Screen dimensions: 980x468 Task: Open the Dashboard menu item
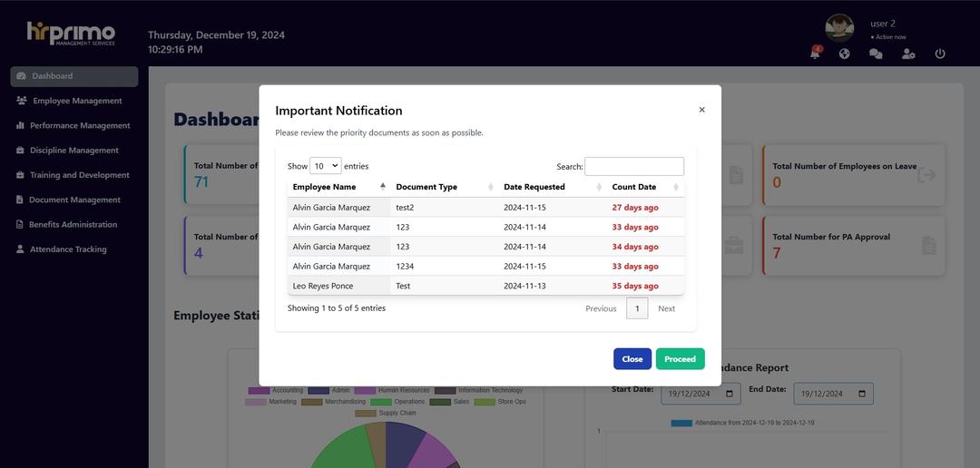[74, 76]
